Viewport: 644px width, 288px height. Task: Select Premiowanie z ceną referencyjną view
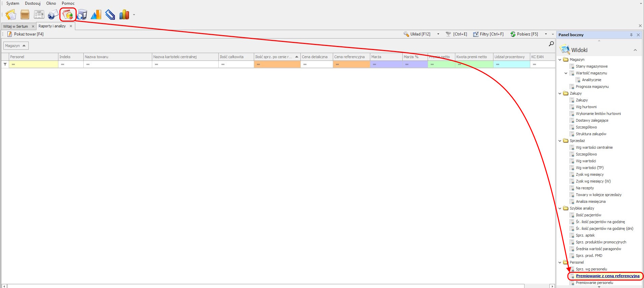pyautogui.click(x=607, y=276)
